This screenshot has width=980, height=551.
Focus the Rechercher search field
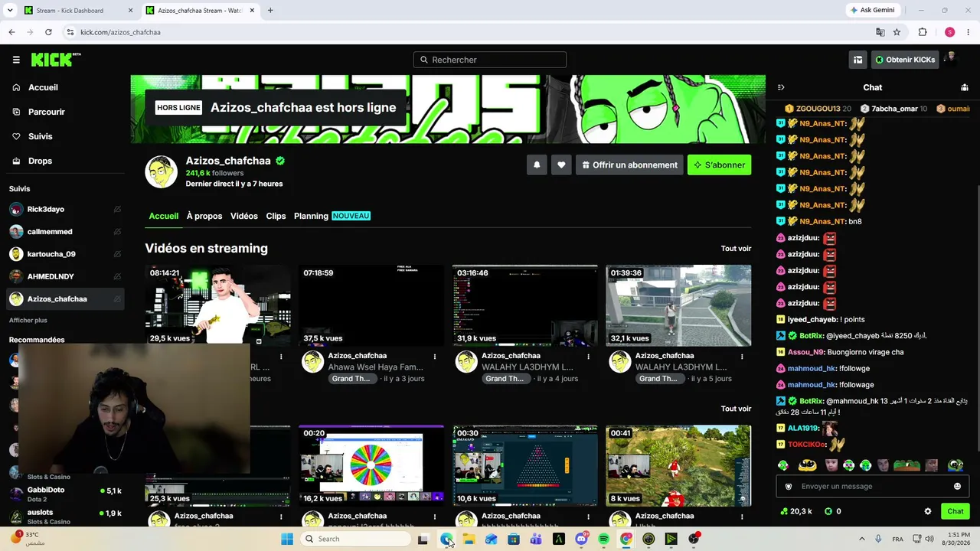(x=490, y=60)
